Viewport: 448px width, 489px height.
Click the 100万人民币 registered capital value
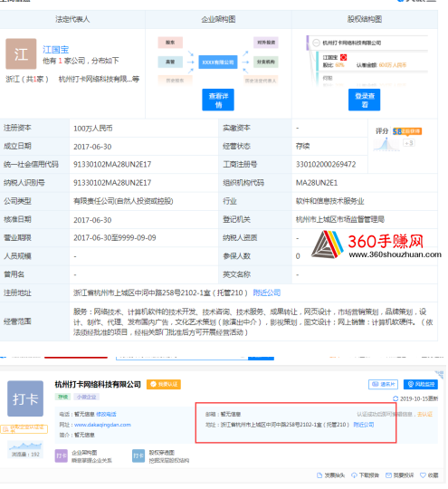click(x=93, y=129)
